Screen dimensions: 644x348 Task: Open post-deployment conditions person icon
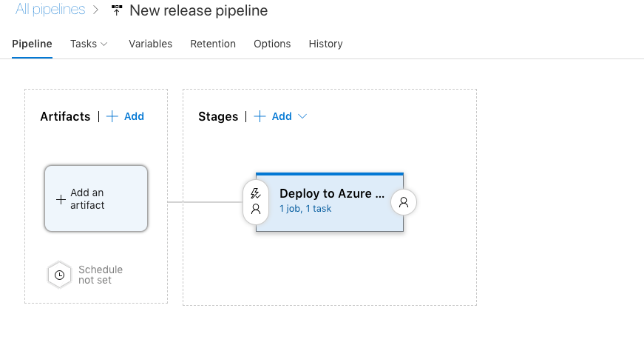coord(404,201)
